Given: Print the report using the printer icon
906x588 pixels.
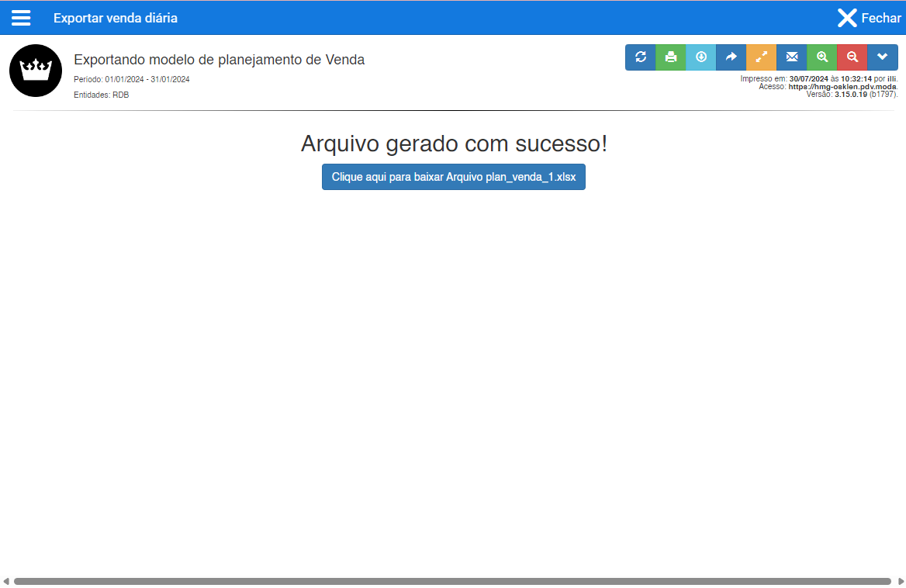Looking at the screenshot, I should point(670,57).
